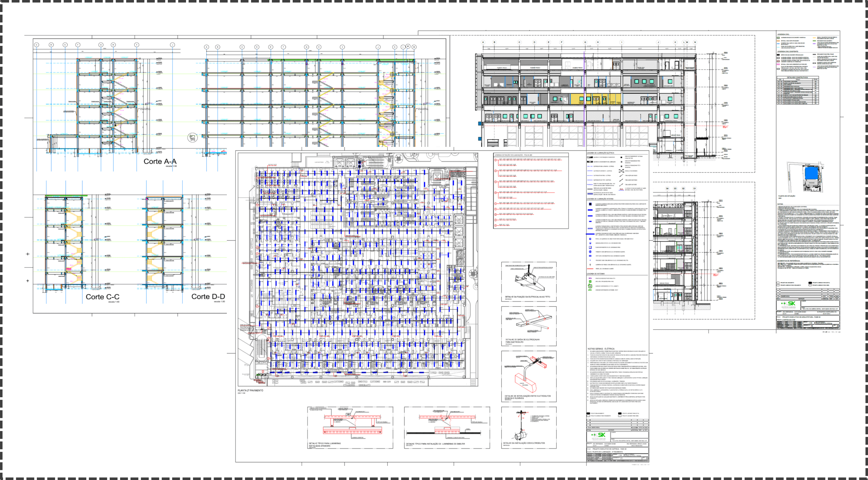This screenshot has height=480, width=868.
Task: Pick "DETALHE DA INSTALAÇÃO DOS ELETRODUTOS" caption
Action: tap(524, 443)
